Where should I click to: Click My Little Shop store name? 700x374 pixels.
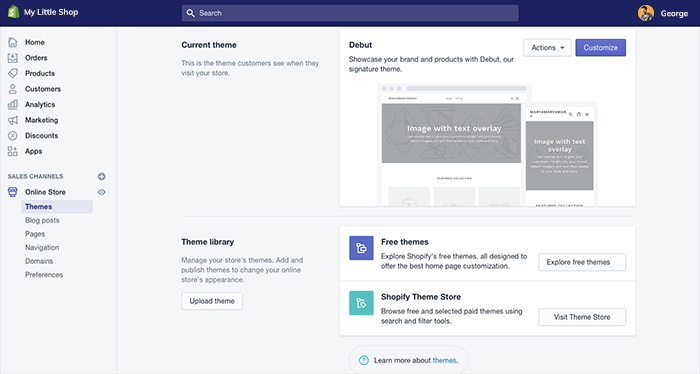click(51, 12)
